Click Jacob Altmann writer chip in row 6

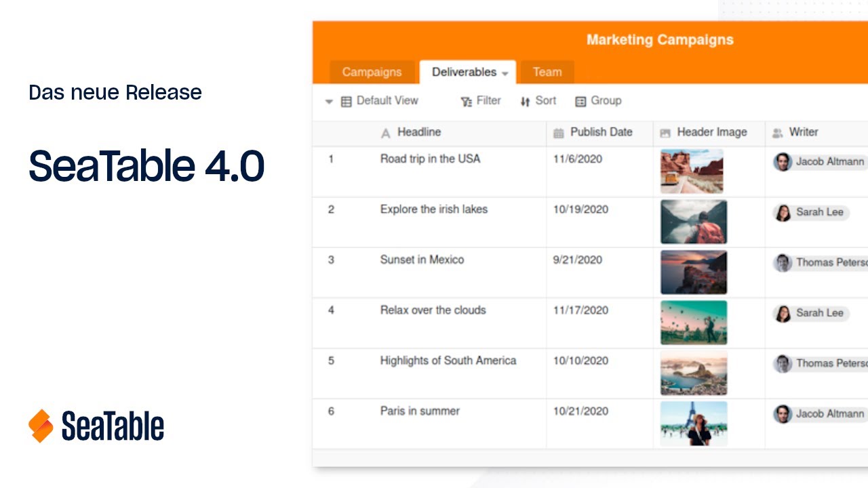pyautogui.click(x=820, y=413)
